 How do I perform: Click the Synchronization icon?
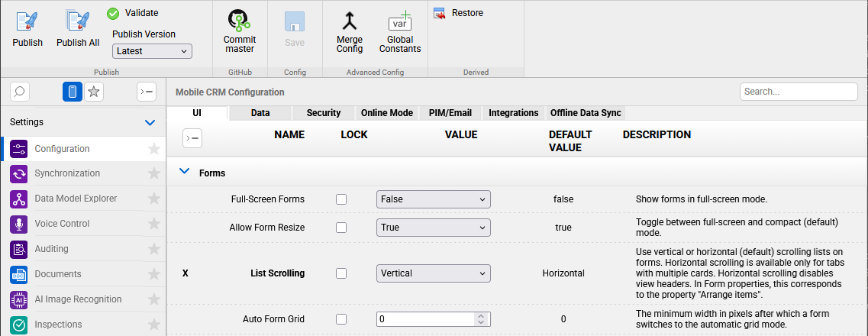[19, 173]
